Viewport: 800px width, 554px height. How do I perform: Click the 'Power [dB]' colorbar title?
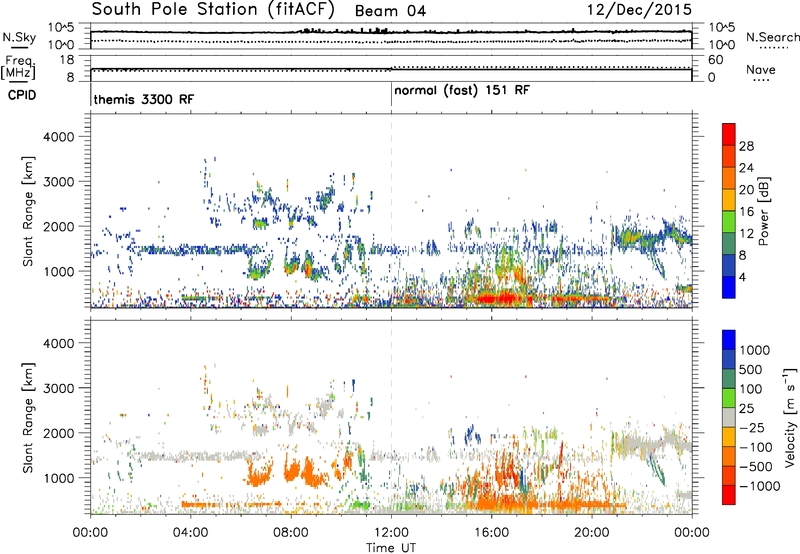(763, 211)
